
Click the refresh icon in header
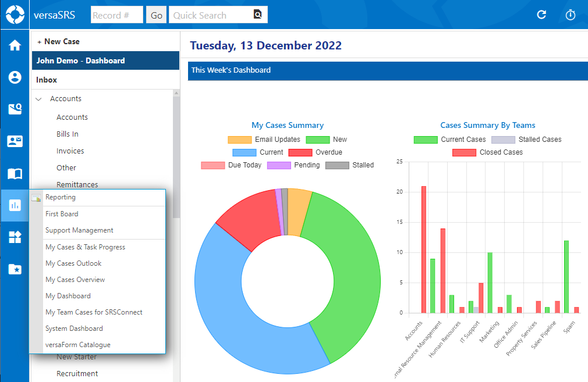click(541, 15)
